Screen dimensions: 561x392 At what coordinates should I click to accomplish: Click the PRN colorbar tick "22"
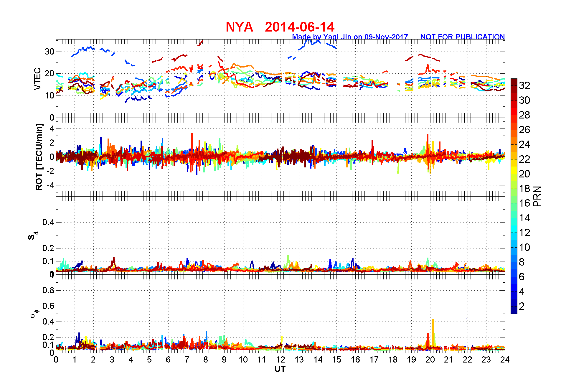pyautogui.click(x=524, y=159)
